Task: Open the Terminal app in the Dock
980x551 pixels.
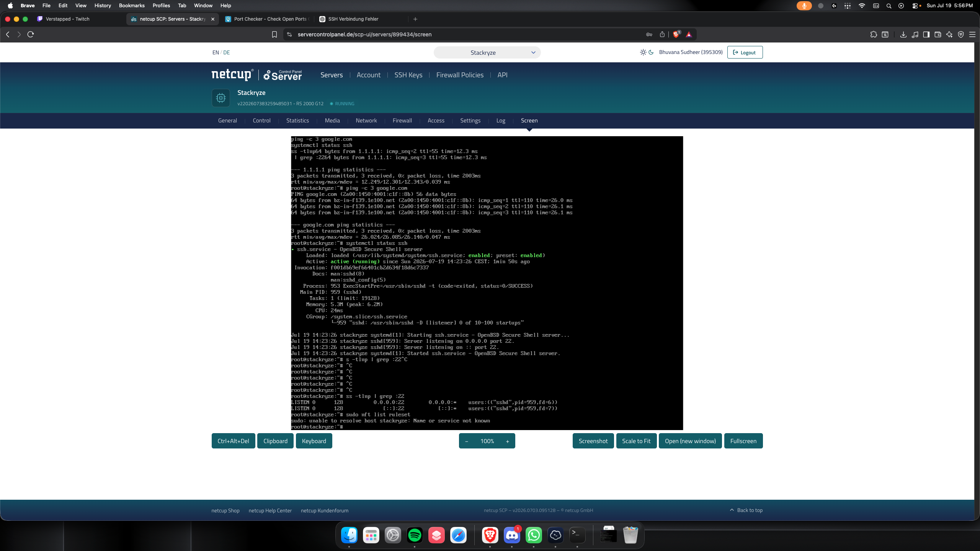Action: [577, 535]
